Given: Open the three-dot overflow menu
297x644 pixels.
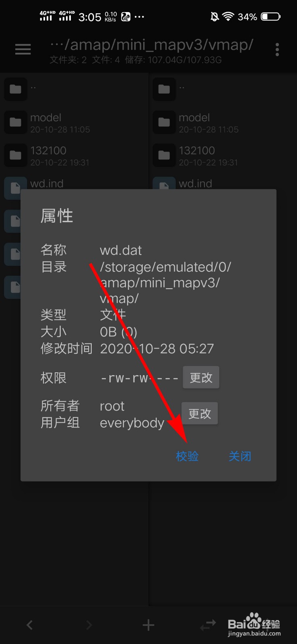Looking at the screenshot, I should pyautogui.click(x=277, y=50).
